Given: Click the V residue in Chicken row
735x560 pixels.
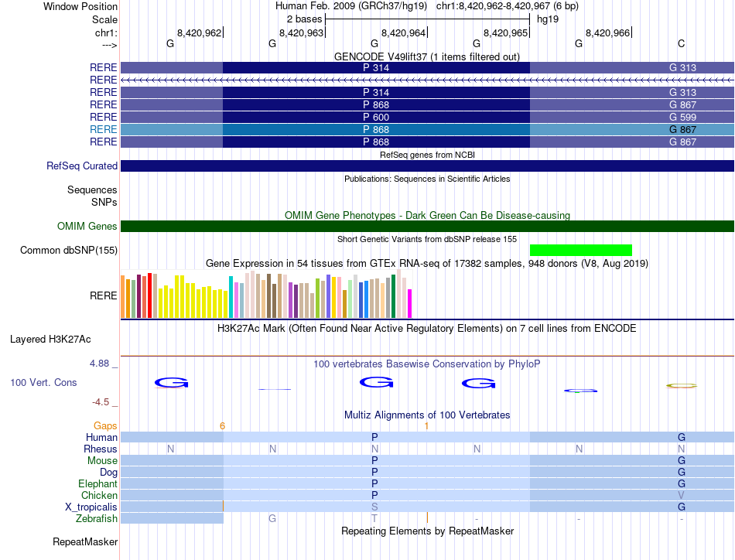Looking at the screenshot, I should tap(681, 495).
